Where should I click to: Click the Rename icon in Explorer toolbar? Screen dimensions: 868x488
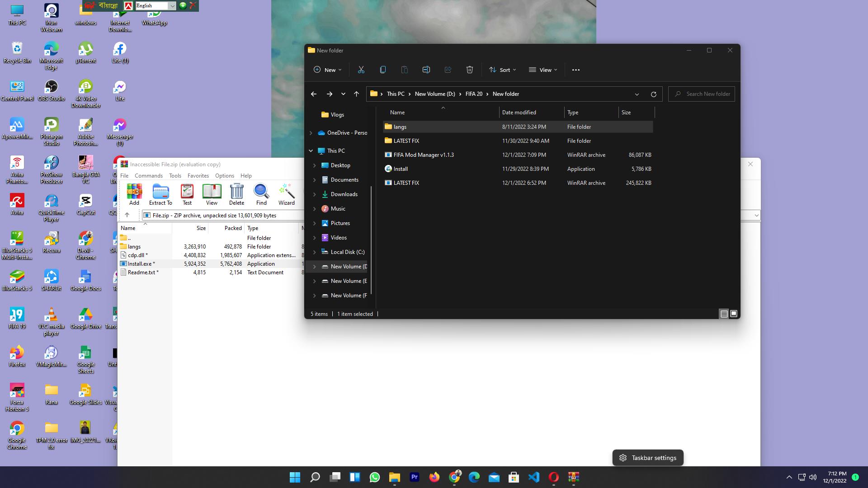(426, 70)
